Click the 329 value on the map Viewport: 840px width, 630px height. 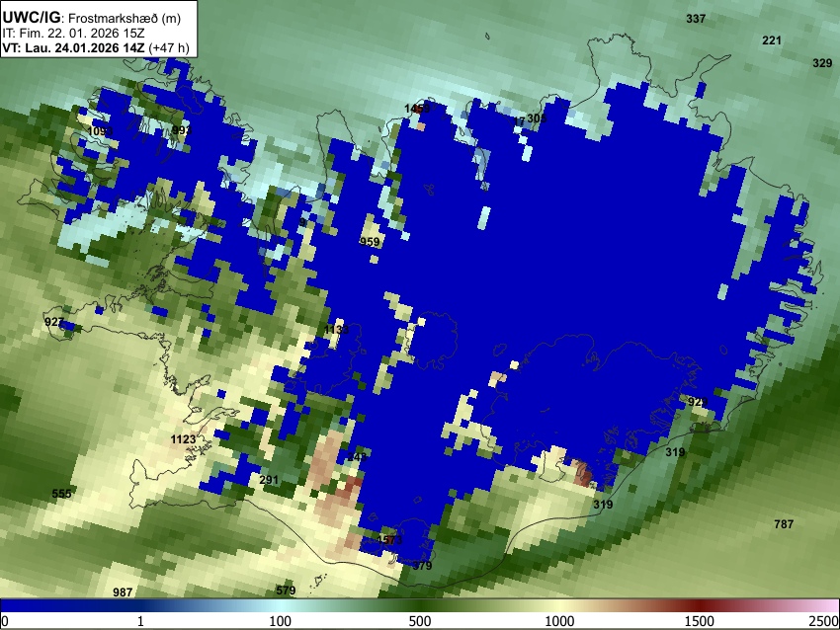(x=822, y=63)
